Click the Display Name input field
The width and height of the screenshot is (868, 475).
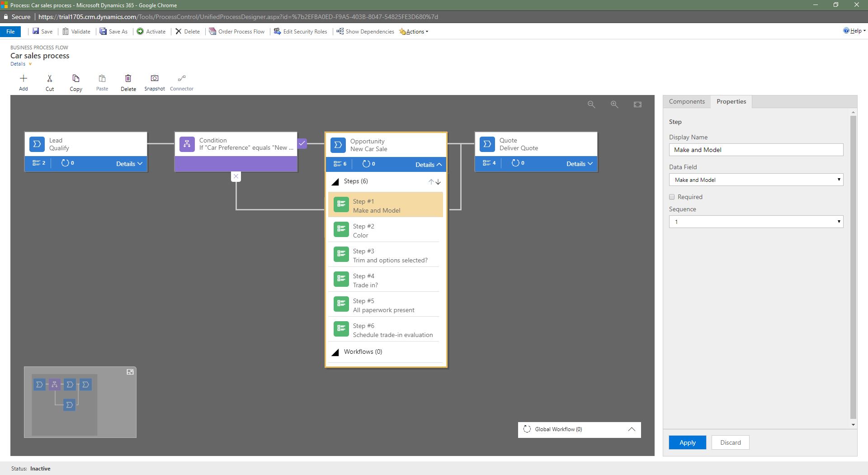tap(756, 150)
